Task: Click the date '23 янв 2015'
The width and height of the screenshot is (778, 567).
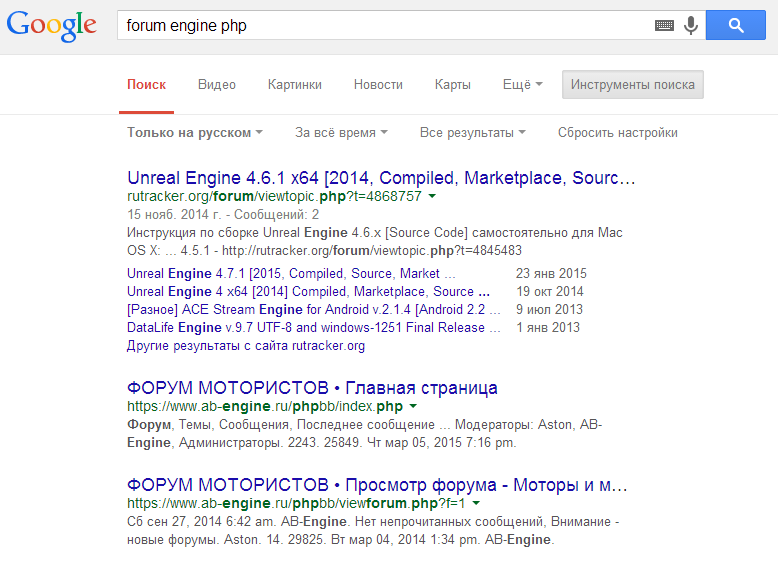Action: pyautogui.click(x=551, y=274)
